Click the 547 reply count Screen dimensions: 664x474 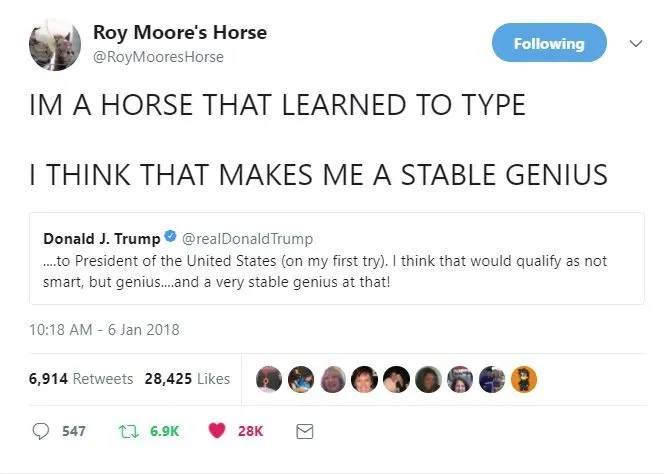(74, 431)
